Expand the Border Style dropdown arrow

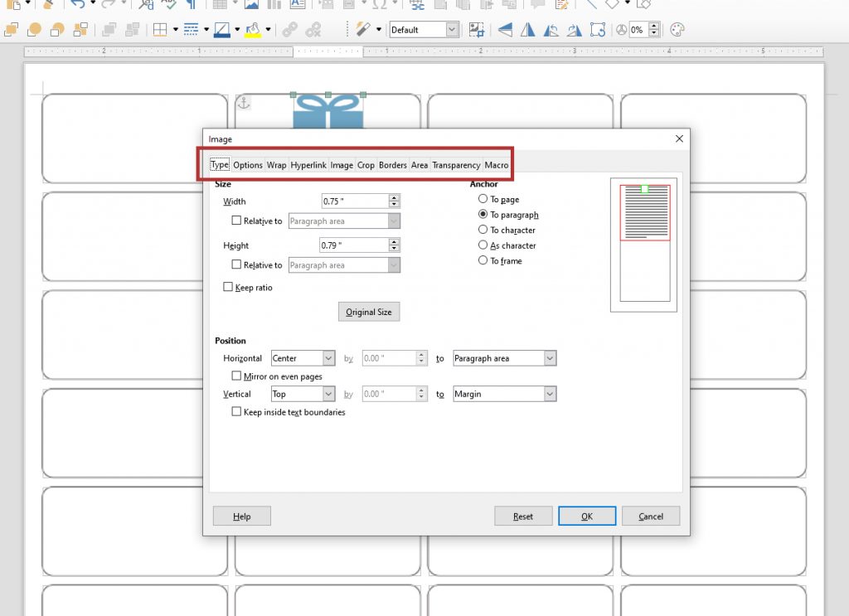pos(206,30)
